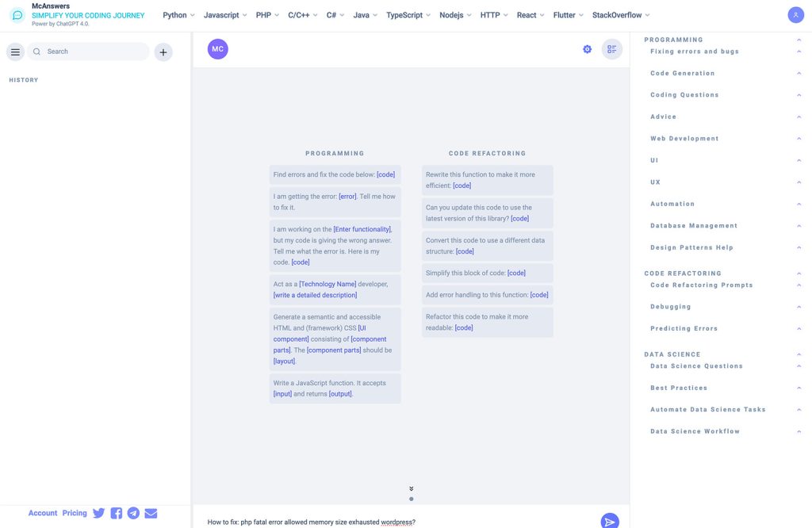Select 'I am getting the error' prompt
Screen dimensions: 812x528
point(335,202)
